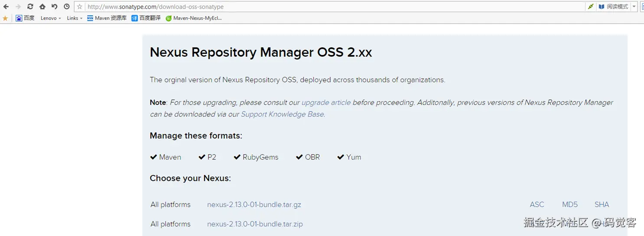Click the browser back arrow

point(6,7)
